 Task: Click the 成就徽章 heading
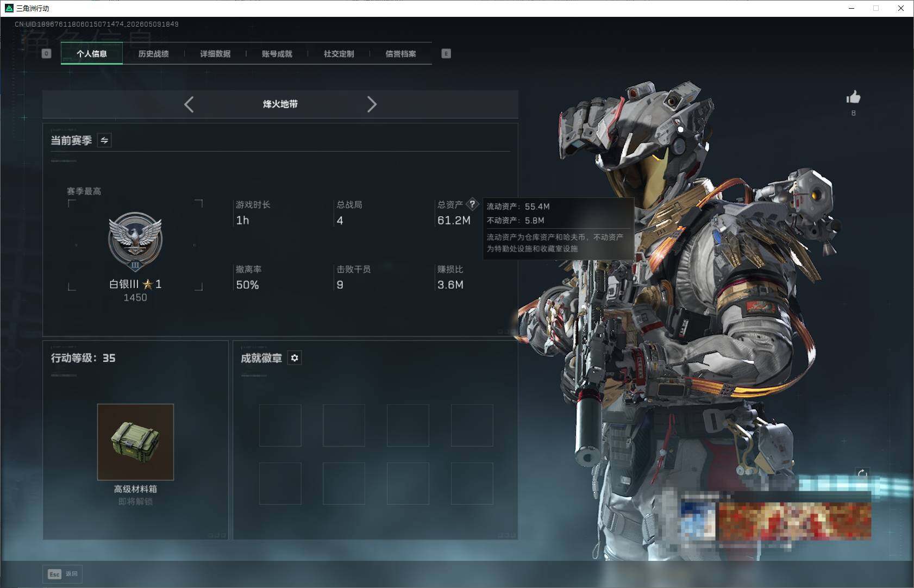(x=261, y=358)
